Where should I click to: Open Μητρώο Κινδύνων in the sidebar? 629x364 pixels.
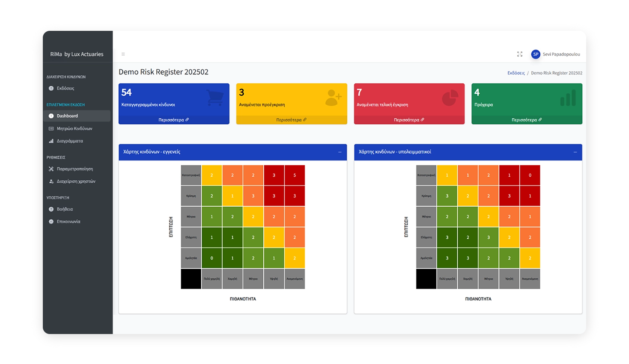pos(75,128)
